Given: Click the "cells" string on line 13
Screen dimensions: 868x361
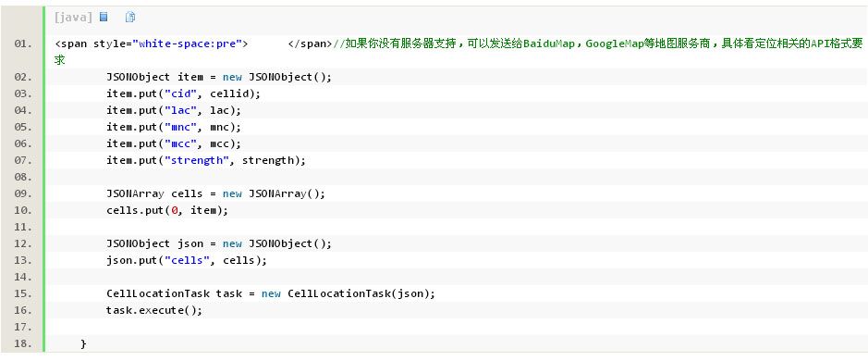Looking at the screenshot, I should pyautogui.click(x=187, y=261).
